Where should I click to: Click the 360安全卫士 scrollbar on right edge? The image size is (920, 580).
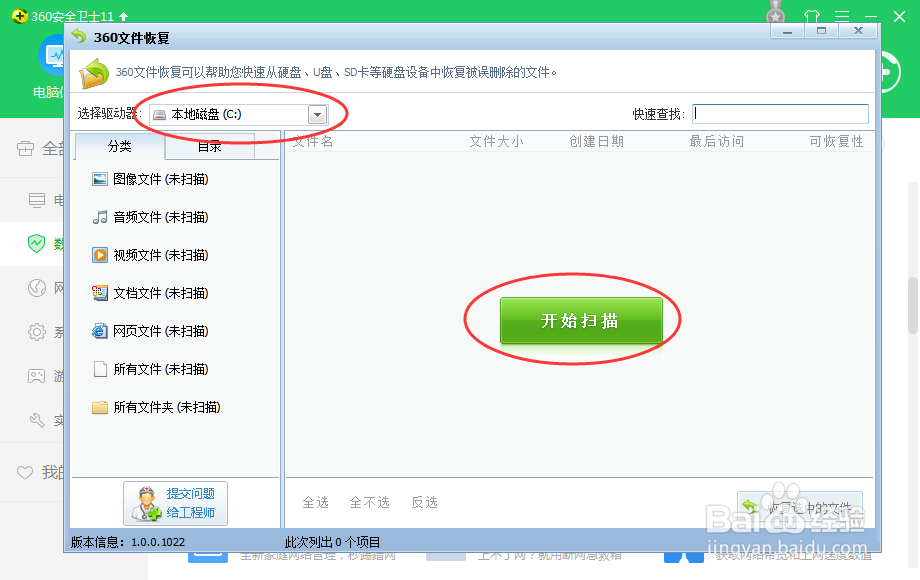[x=913, y=305]
